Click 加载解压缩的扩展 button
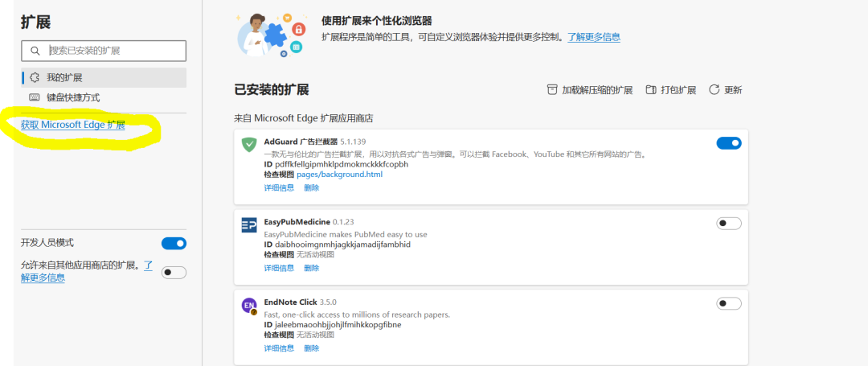Viewport: 868px width, 366px height. 590,90
